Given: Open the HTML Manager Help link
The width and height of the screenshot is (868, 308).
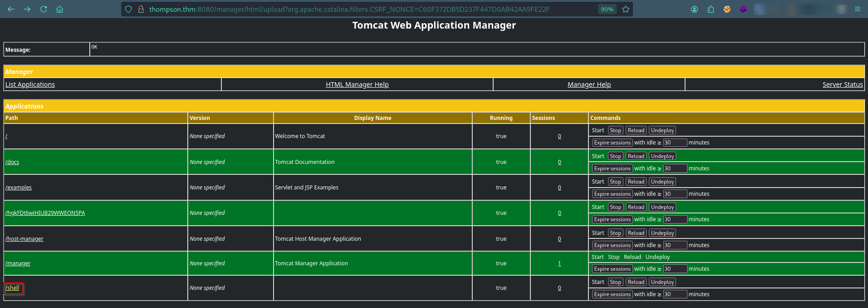Looking at the screenshot, I should (357, 84).
